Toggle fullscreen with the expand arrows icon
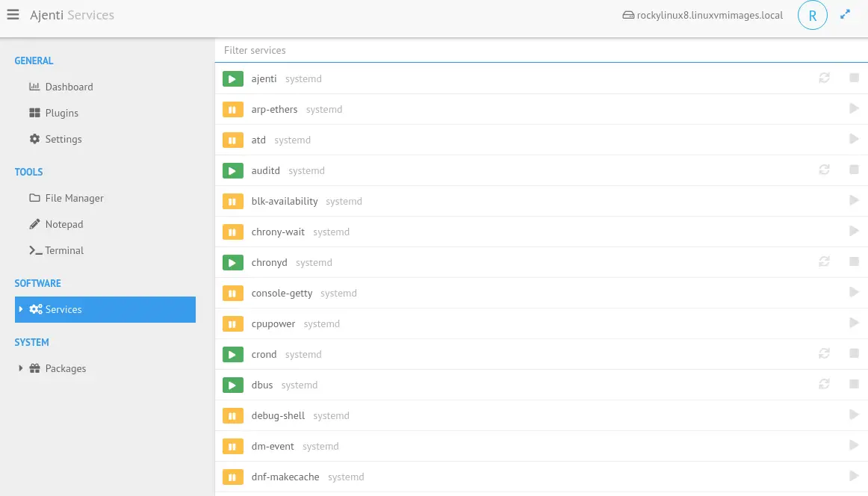 tap(846, 14)
